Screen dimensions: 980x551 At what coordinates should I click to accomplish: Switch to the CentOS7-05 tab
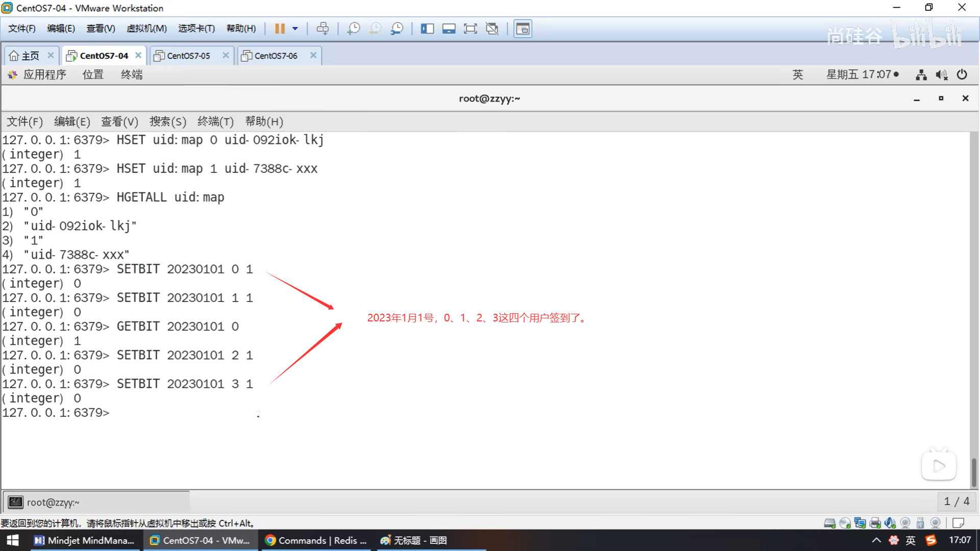click(188, 56)
